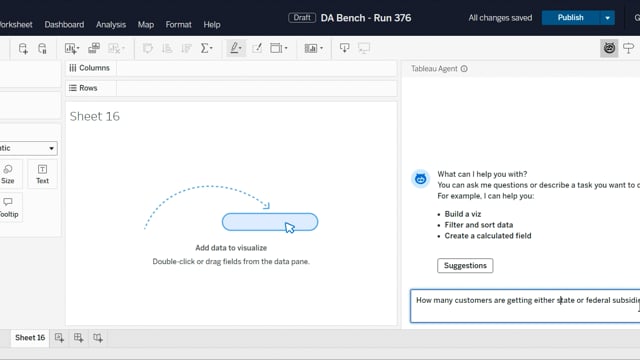The width and height of the screenshot is (640, 360).
Task: Open the Size mark card
Action: [8, 174]
